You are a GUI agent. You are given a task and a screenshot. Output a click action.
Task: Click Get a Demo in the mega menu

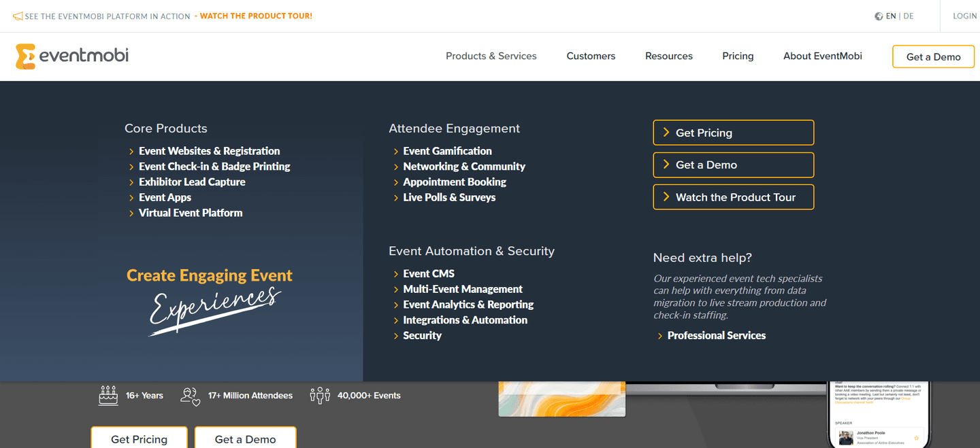(734, 165)
